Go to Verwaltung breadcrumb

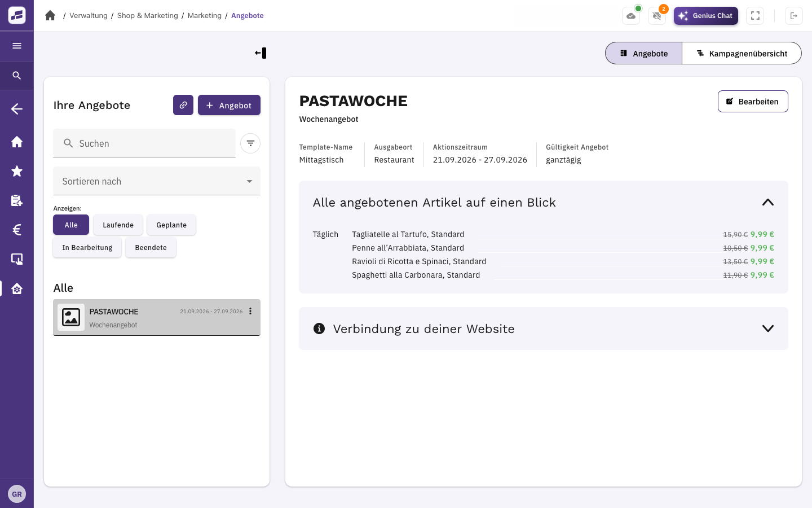pyautogui.click(x=89, y=16)
